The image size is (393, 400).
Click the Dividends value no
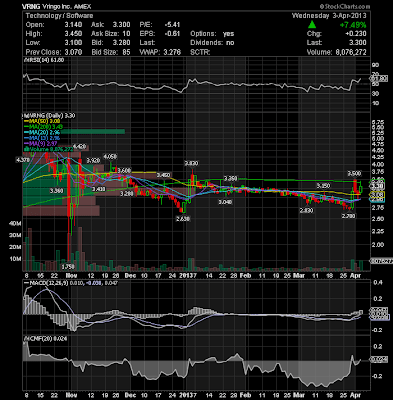(230, 43)
